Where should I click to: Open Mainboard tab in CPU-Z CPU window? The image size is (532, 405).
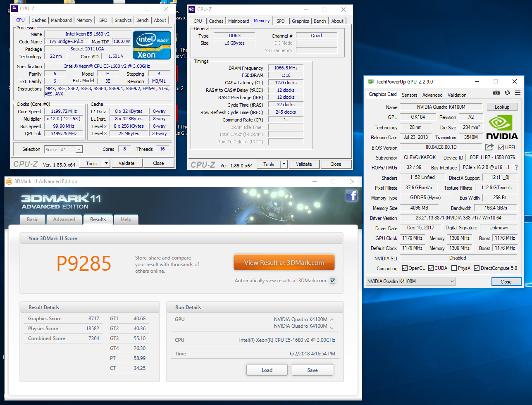(61, 20)
